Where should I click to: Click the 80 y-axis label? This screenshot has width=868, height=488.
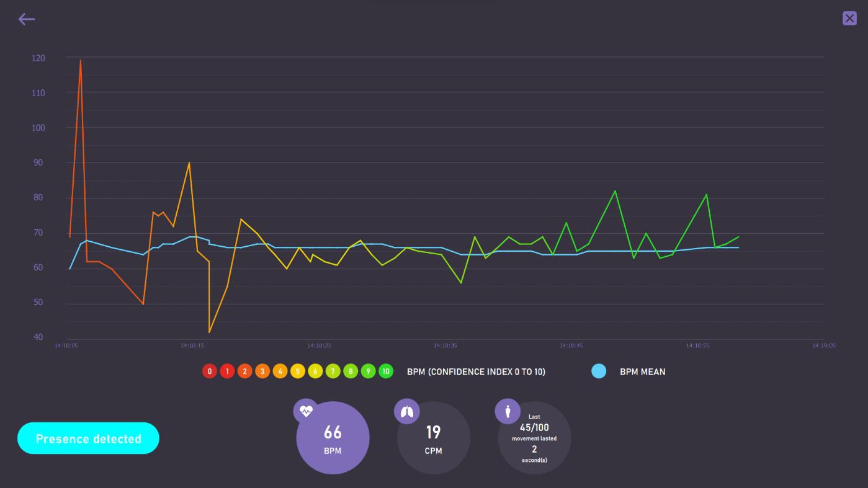(38, 198)
